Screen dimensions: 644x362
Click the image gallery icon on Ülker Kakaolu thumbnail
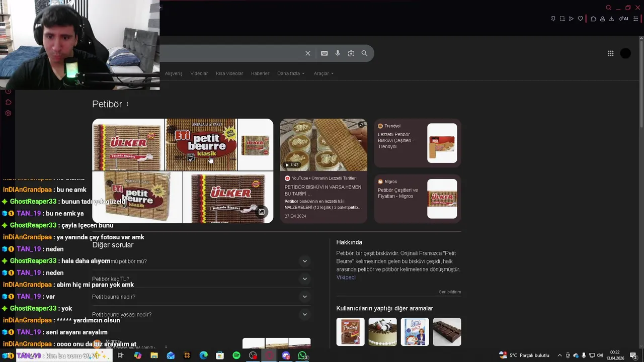tap(262, 212)
